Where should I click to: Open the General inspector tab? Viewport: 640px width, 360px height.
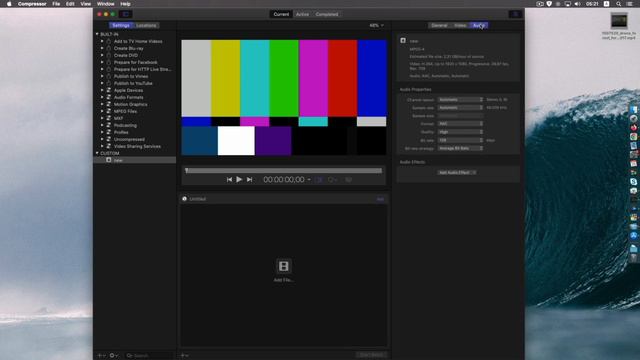439,25
